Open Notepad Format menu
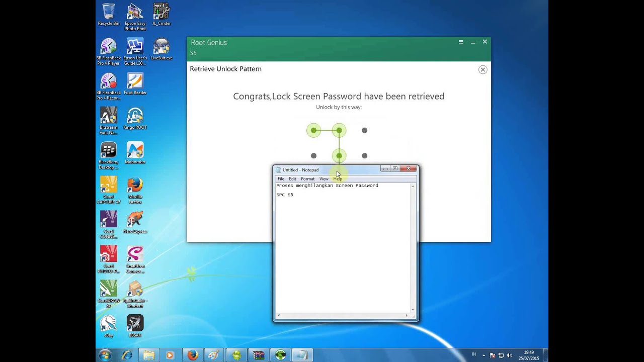Image resolution: width=644 pixels, height=362 pixels. pyautogui.click(x=307, y=179)
